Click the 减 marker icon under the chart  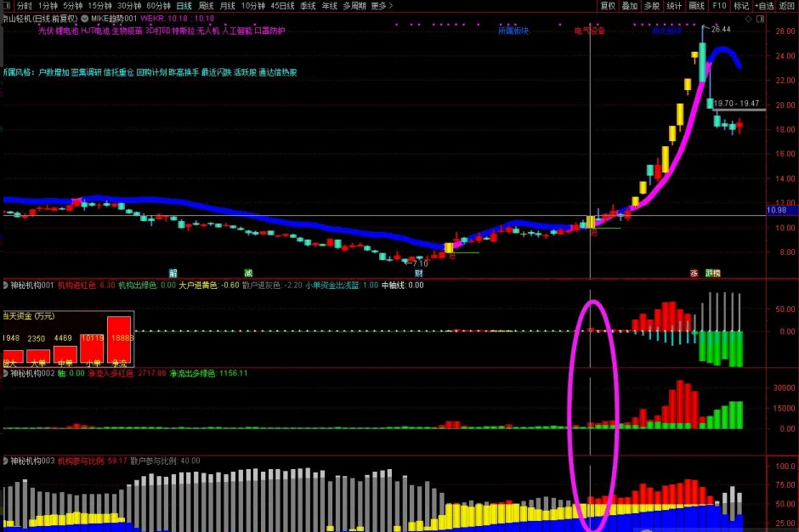click(x=248, y=273)
